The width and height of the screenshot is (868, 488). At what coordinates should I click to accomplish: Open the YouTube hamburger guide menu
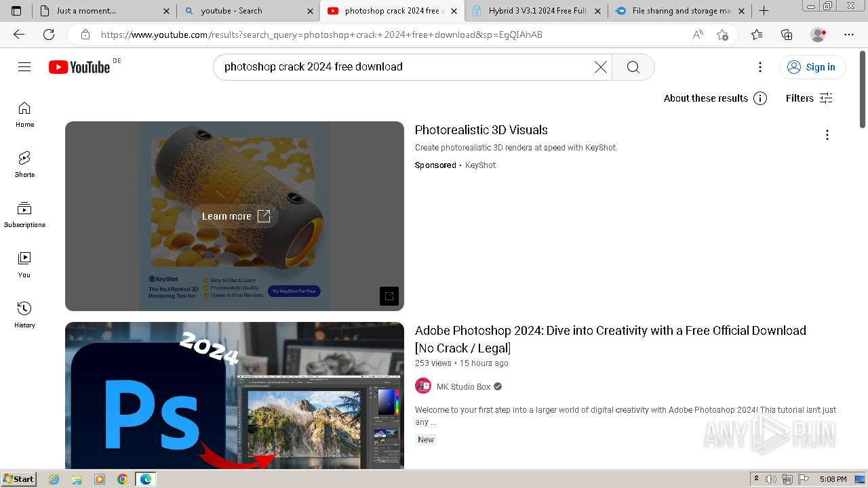coord(24,66)
